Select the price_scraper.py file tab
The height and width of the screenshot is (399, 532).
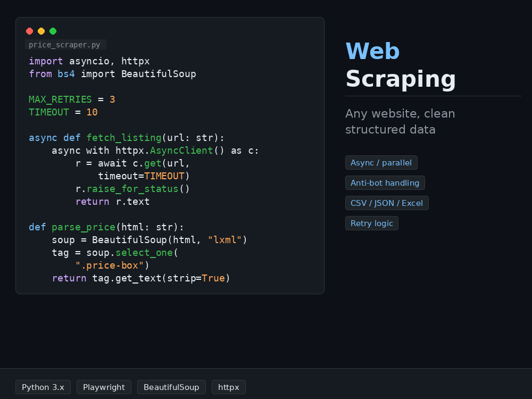[x=65, y=45]
